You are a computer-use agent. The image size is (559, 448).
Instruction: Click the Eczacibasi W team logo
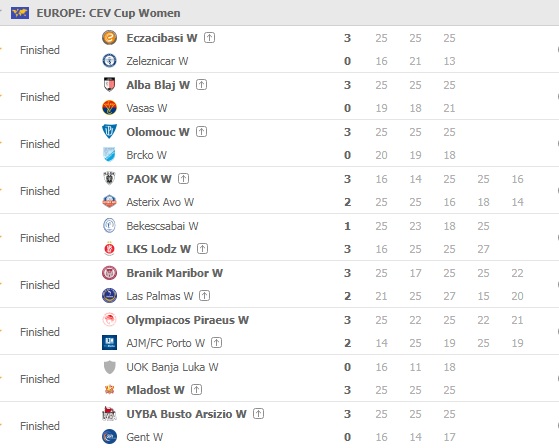tap(109, 38)
